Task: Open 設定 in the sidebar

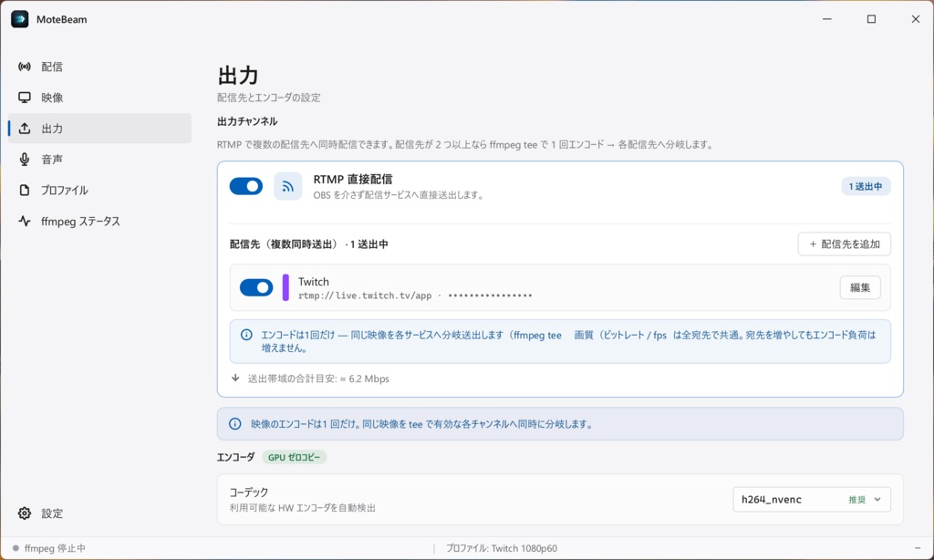Action: [100, 513]
